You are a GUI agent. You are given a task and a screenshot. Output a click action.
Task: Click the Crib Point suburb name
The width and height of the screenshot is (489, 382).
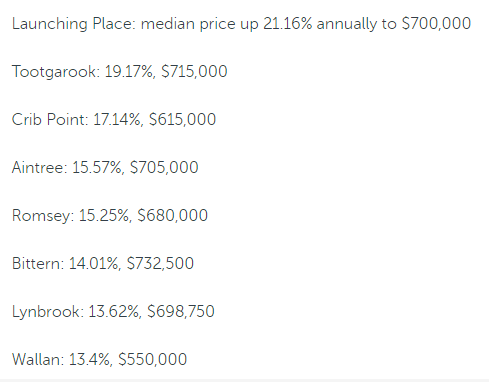coord(50,119)
